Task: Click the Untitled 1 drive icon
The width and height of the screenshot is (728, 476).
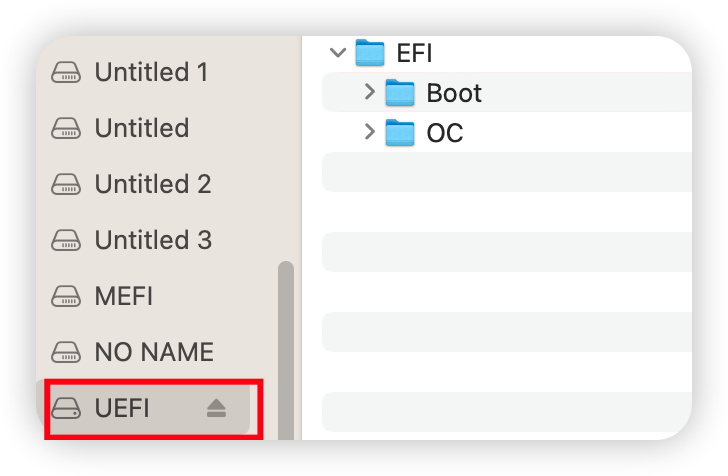Action: click(x=67, y=72)
